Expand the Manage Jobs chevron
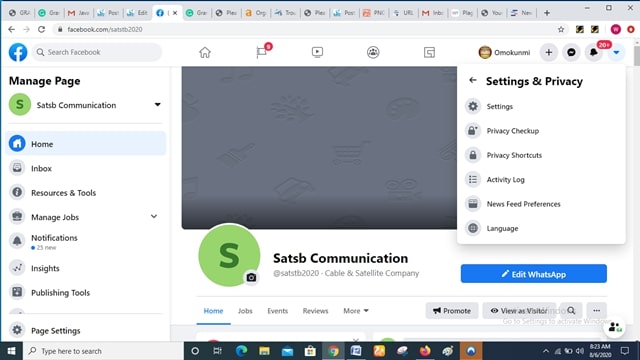Viewport: 640px width, 360px height. (x=154, y=216)
